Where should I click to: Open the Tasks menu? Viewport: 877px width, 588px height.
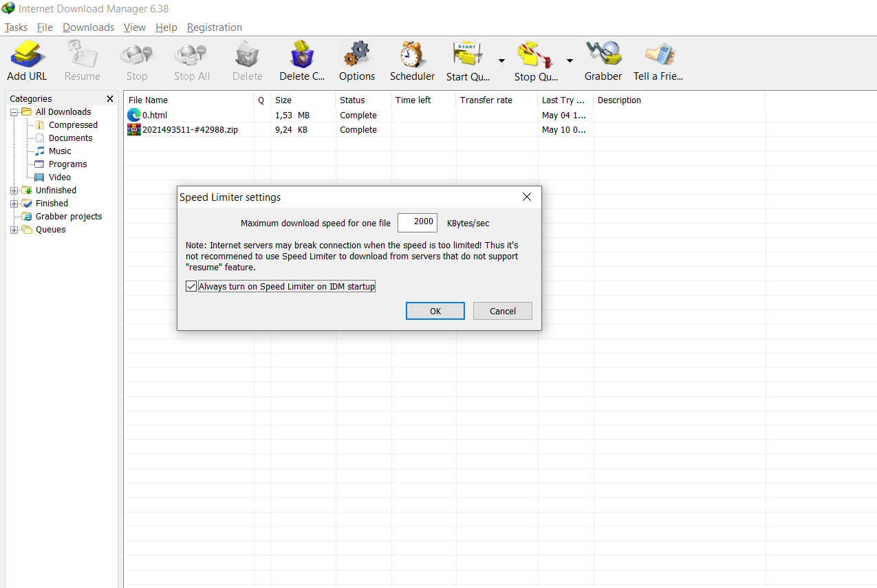click(16, 28)
